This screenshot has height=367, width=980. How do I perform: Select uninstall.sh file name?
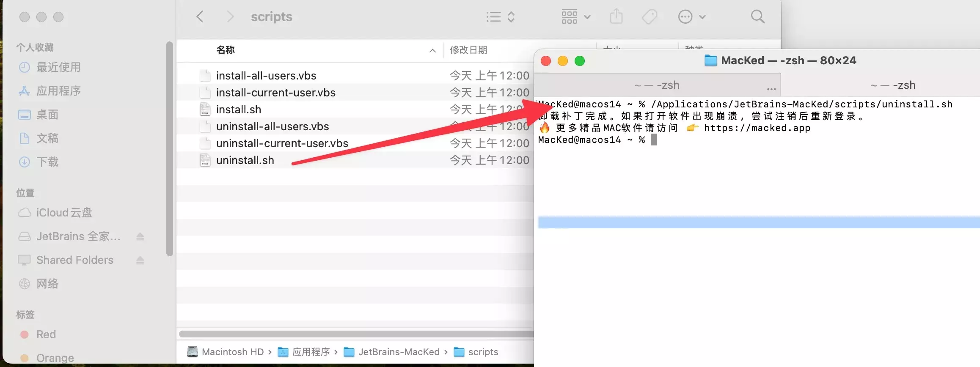click(x=245, y=160)
